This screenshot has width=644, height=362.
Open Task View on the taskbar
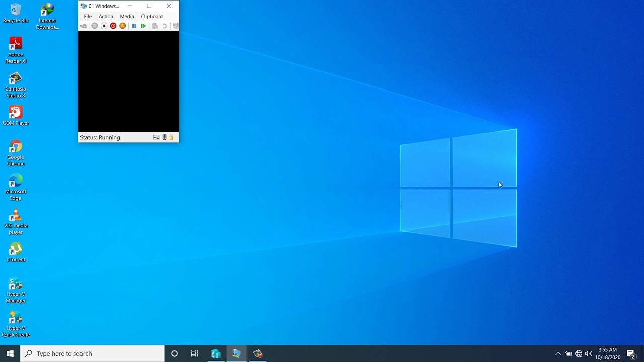pos(195,353)
